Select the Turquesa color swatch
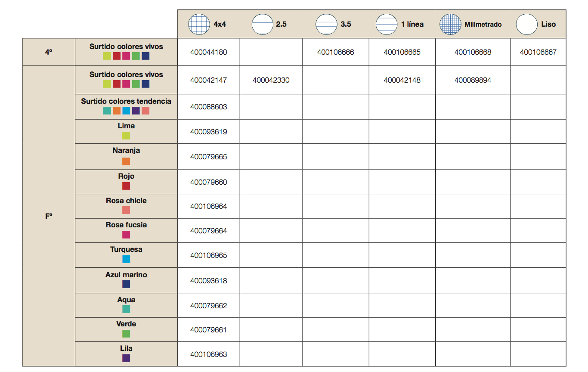Image resolution: width=588 pixels, height=372 pixels. point(126,259)
